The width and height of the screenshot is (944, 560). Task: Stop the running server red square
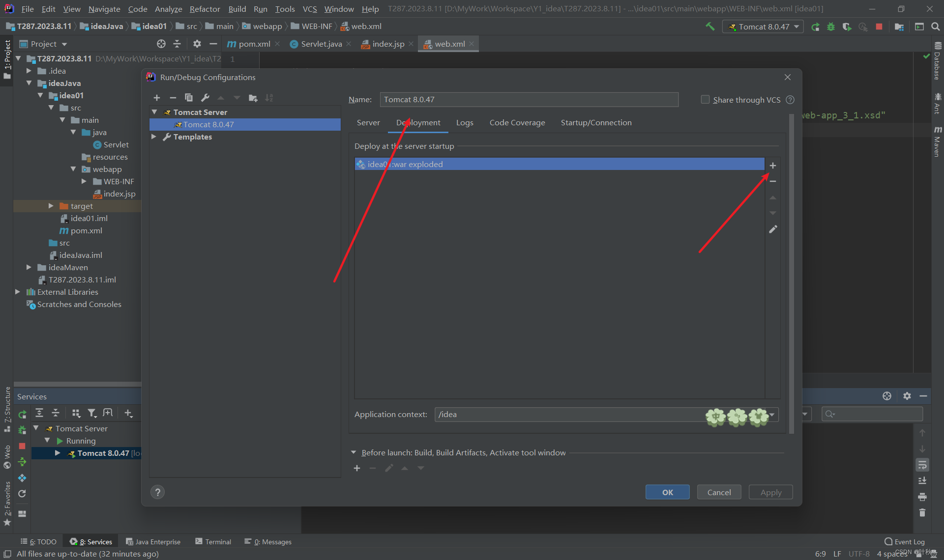(x=879, y=27)
